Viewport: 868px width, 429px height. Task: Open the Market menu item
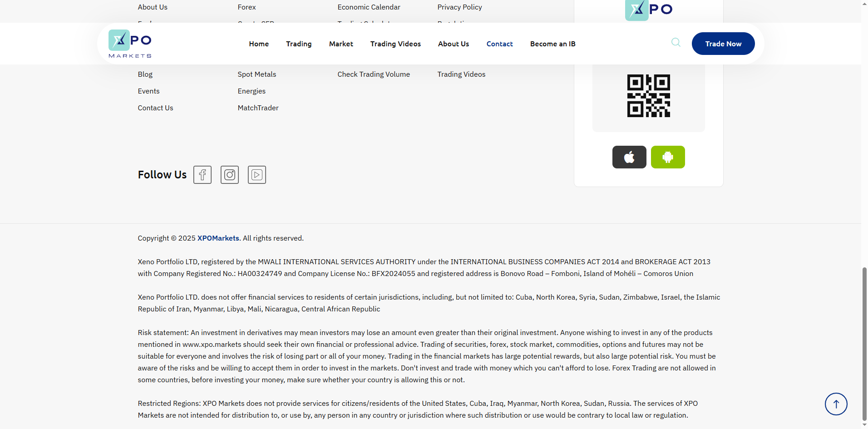pos(341,44)
